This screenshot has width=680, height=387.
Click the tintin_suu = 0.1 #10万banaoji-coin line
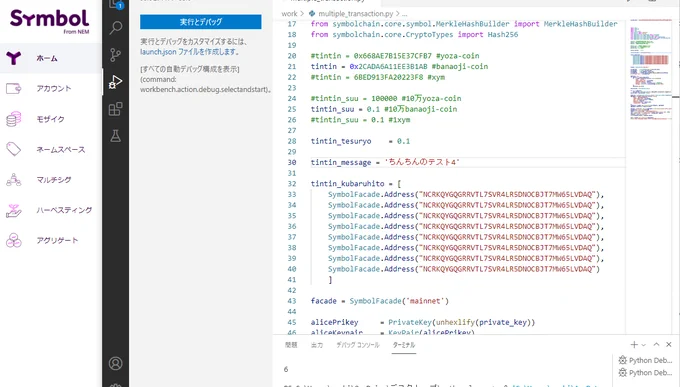[384, 109]
